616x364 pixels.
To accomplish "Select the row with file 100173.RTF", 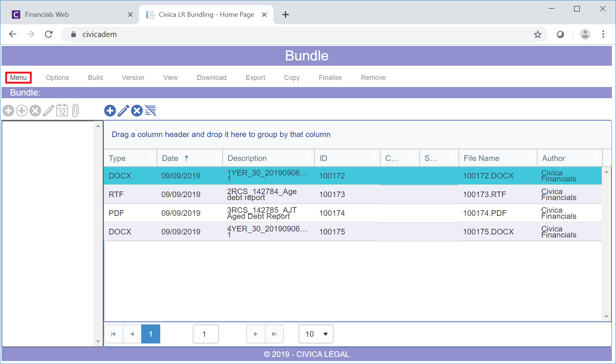I will coord(353,194).
